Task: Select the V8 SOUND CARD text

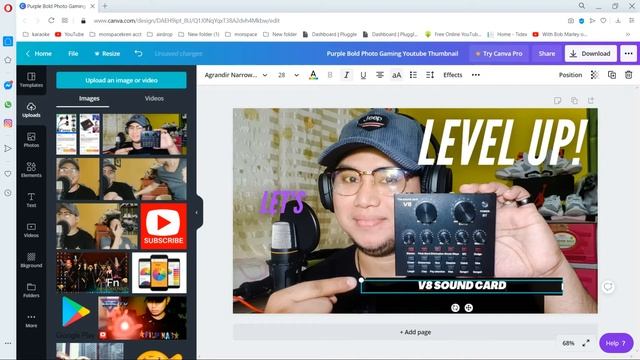Action: (x=462, y=285)
